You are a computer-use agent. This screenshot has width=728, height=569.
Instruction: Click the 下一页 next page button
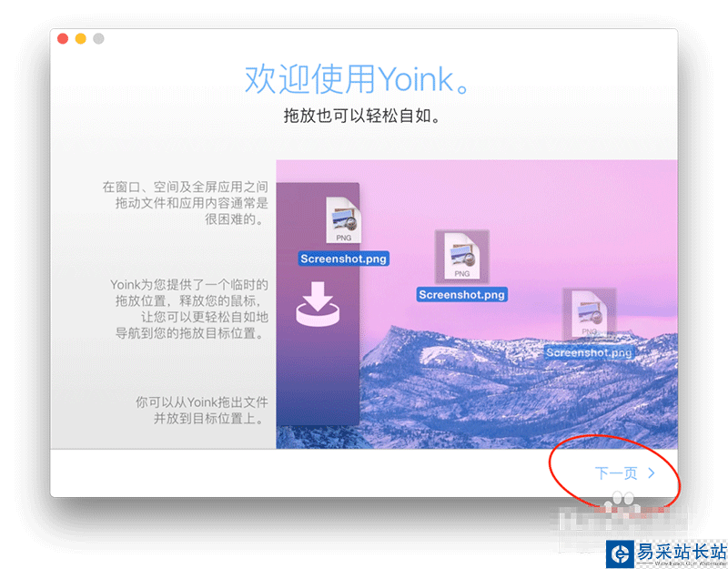[x=624, y=473]
